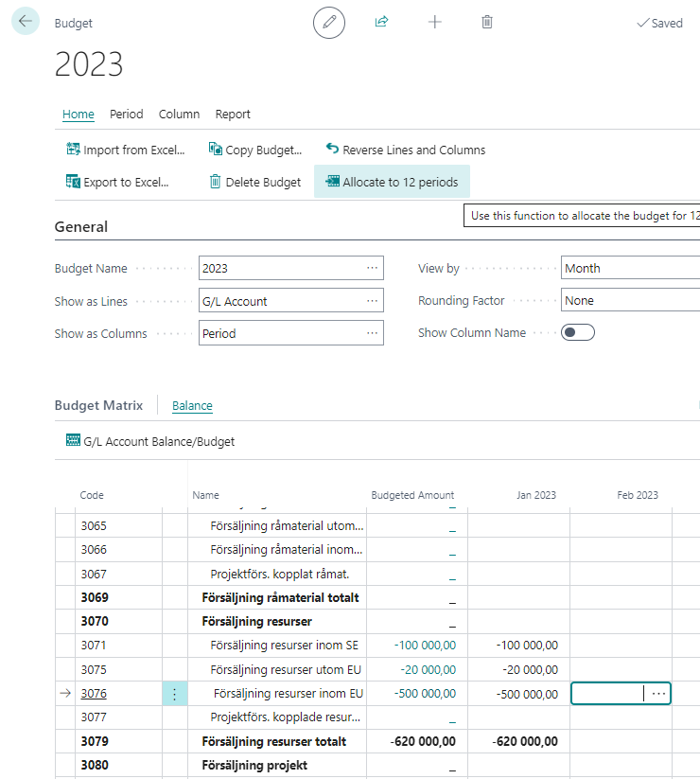Image resolution: width=700 pixels, height=779 pixels.
Task: Click Delete Budget label
Action: pyautogui.click(x=263, y=183)
